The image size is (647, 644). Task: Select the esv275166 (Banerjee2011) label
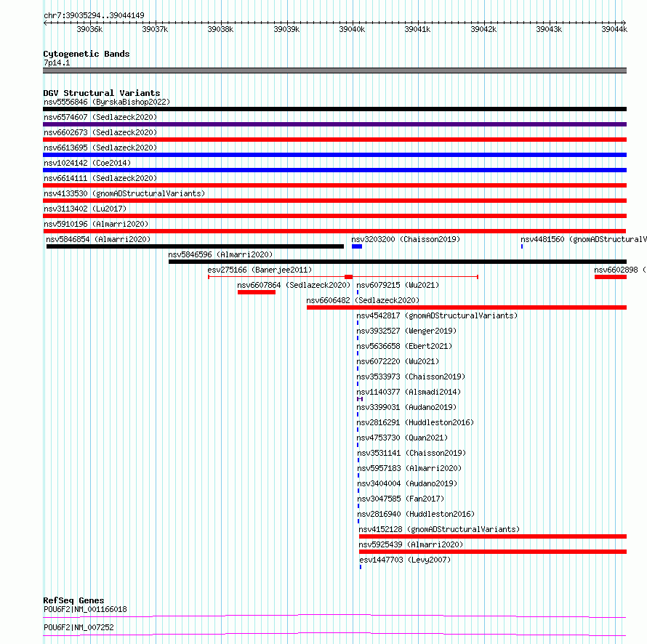260,270
